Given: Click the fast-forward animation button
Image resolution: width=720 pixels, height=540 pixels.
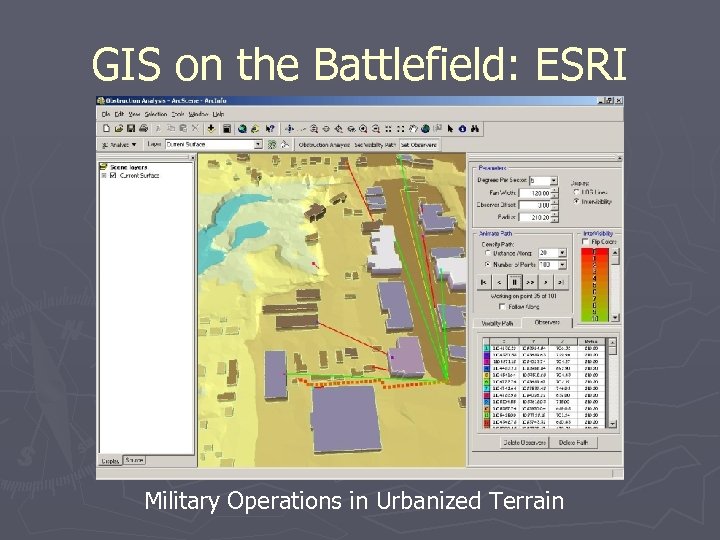Looking at the screenshot, I should [530, 282].
